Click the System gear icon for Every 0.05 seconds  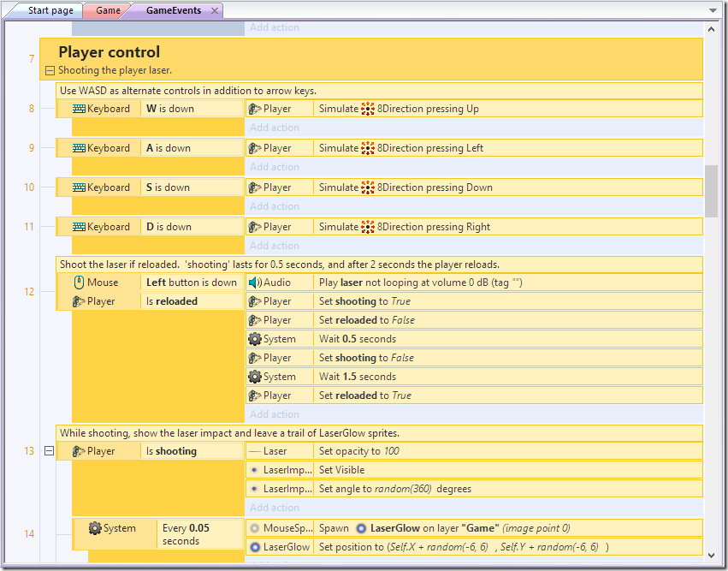[x=95, y=528]
